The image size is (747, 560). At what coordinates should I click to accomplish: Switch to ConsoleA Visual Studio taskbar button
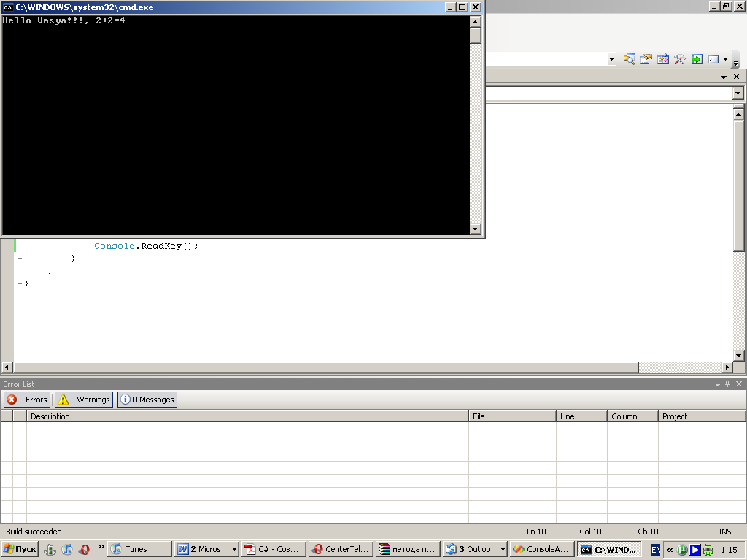[541, 549]
